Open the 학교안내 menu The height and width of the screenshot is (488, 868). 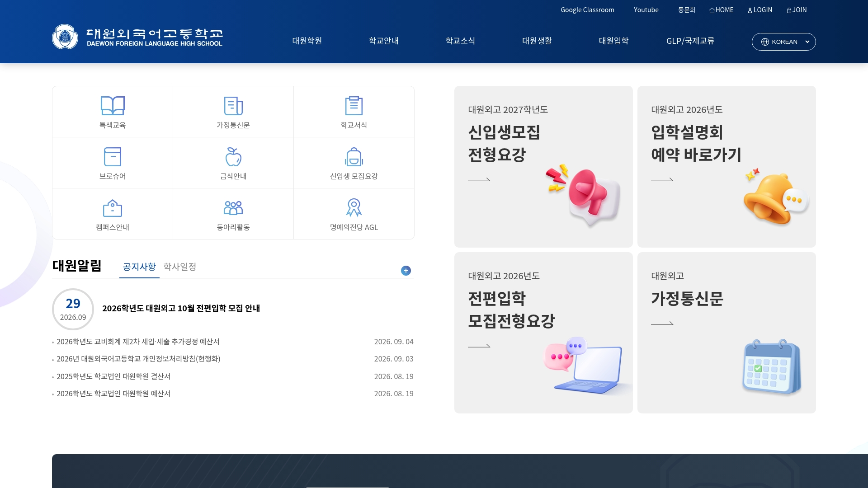(384, 41)
